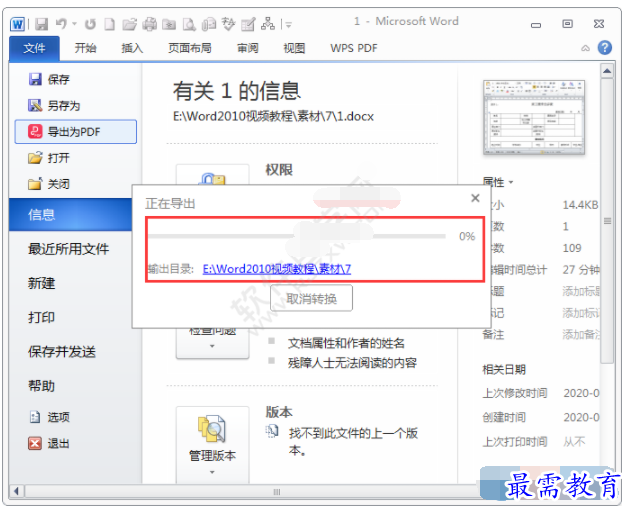Click the Print Preview magnifier icon
Viewport: 629px width, 517px height.
click(189, 24)
